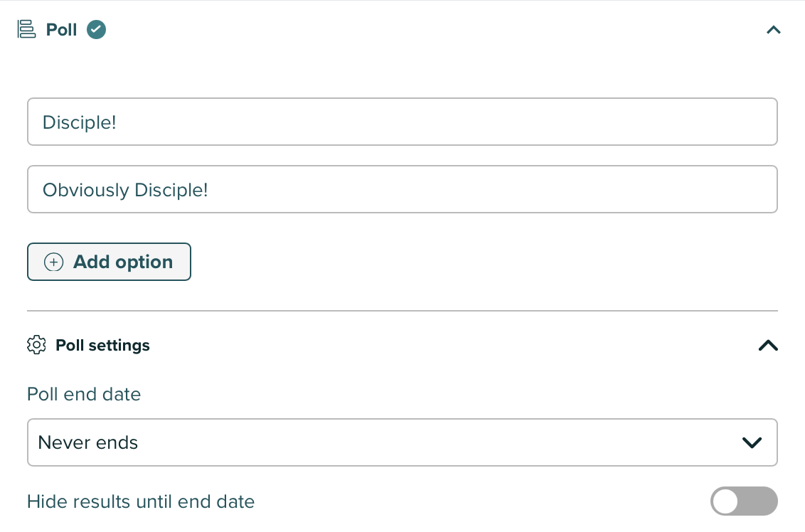The image size is (805, 532).
Task: Click the Poll end date label
Action: pyautogui.click(x=83, y=394)
